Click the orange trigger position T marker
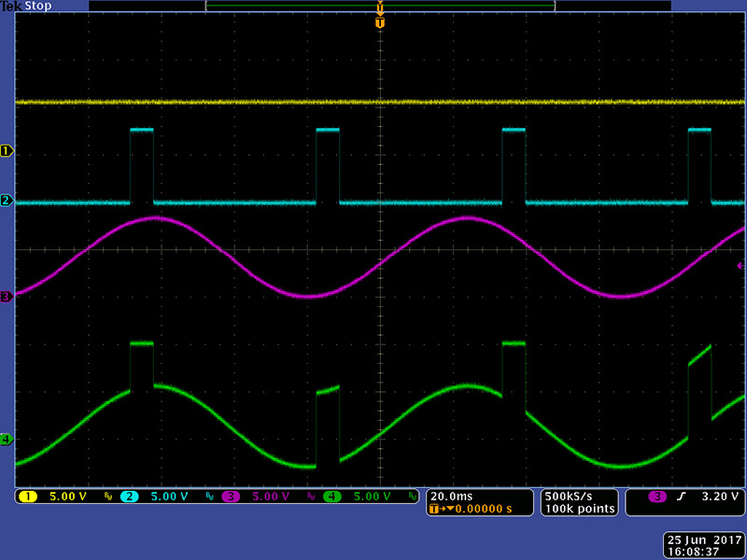The image size is (747, 560). [x=379, y=21]
